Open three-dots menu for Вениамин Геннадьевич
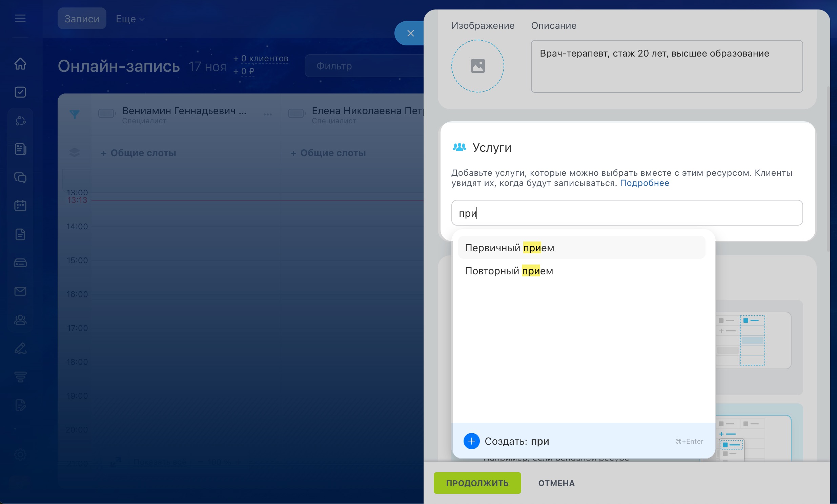 pyautogui.click(x=267, y=114)
